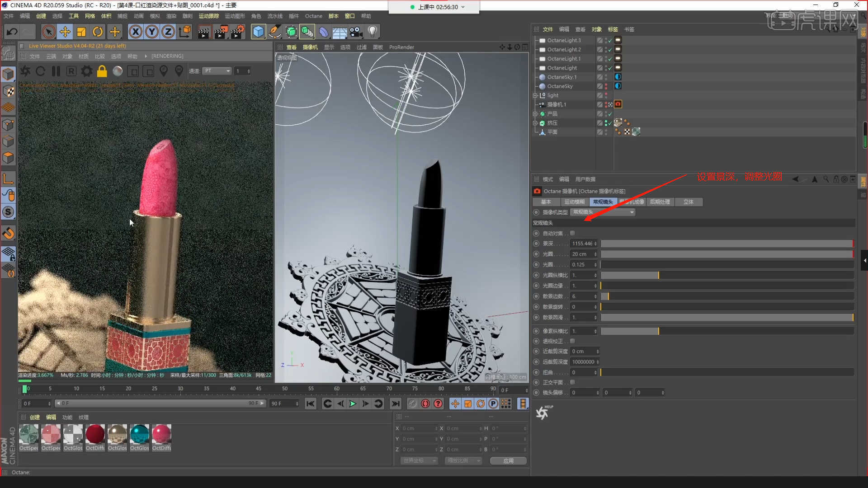868x488 pixels.
Task: Switch to the 立体 tab
Action: (x=689, y=202)
